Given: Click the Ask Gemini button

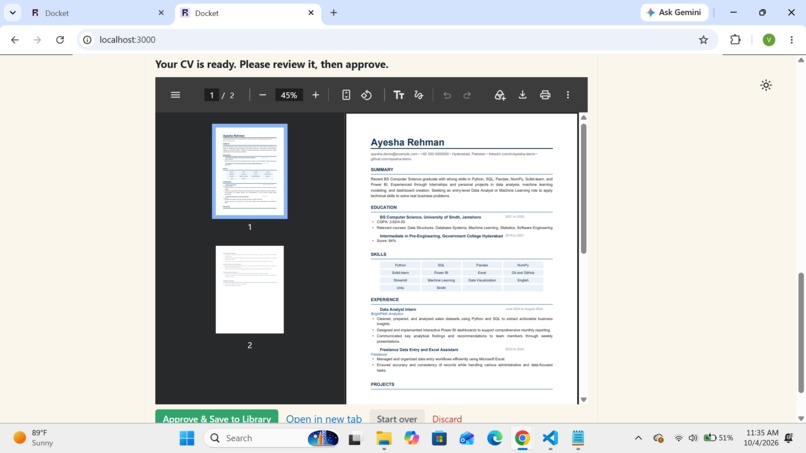Looking at the screenshot, I should tap(674, 12).
